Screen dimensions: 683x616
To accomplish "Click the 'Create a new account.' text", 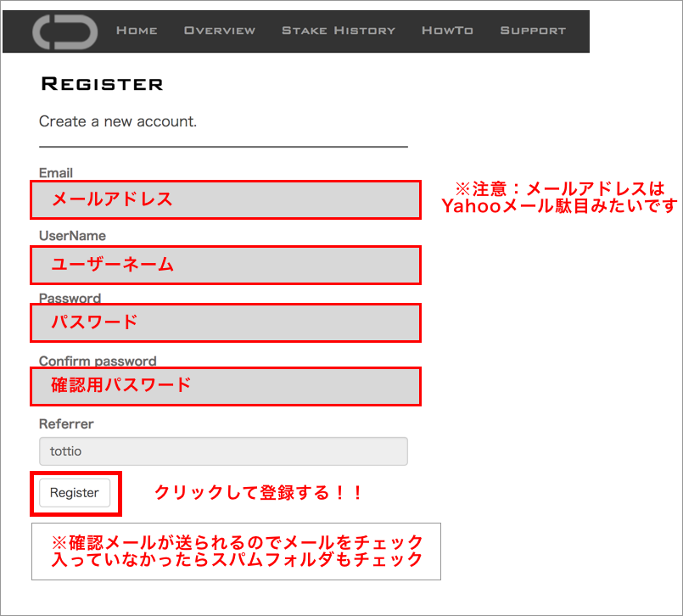I will [x=118, y=121].
